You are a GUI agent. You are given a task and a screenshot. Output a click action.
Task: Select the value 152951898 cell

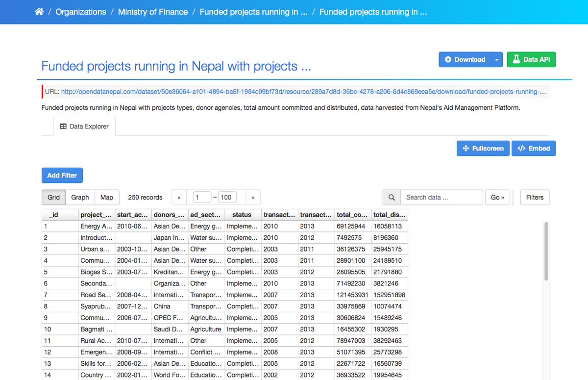pyautogui.click(x=390, y=295)
